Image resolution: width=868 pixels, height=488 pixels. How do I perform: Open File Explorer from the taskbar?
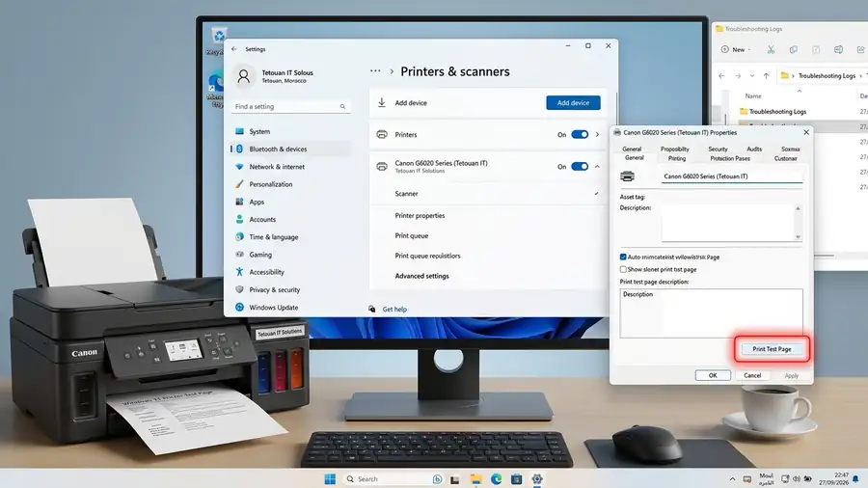[476, 479]
